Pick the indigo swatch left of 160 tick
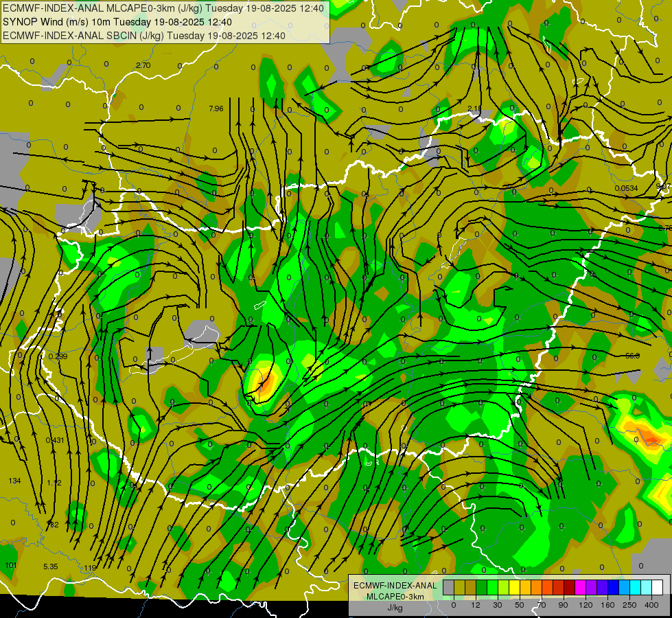Image resolution: width=672 pixels, height=618 pixels. [x=603, y=587]
